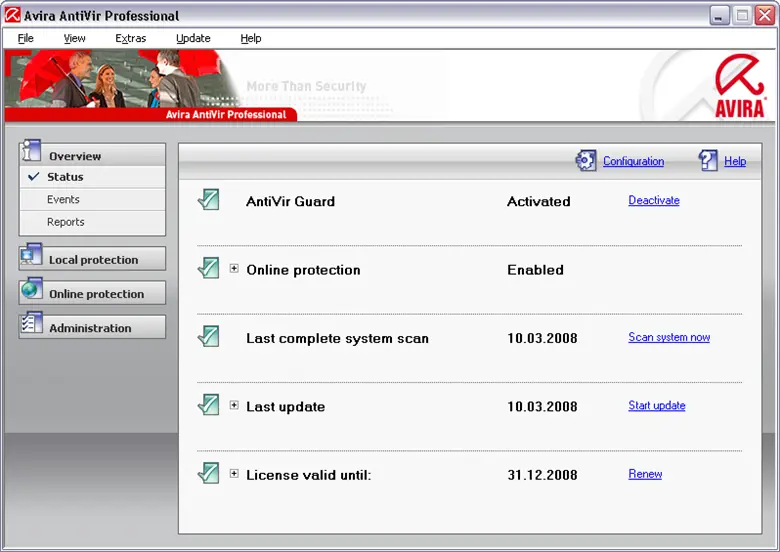Click the AntiVir Guard status checkmark

tap(208, 200)
